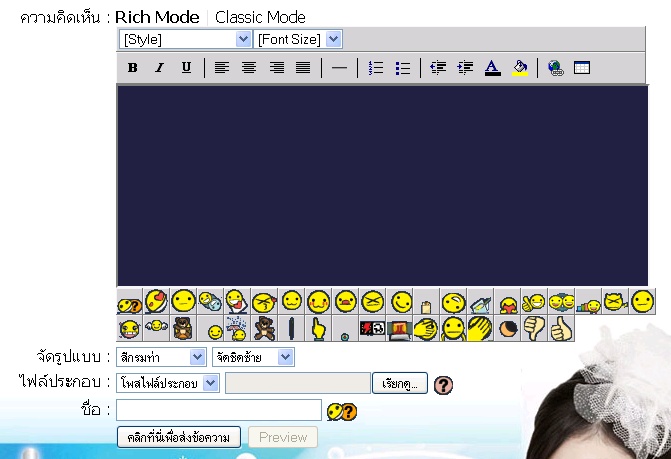This screenshot has width=671, height=459.
Task: Switch to Classic Mode
Action: coord(260,17)
